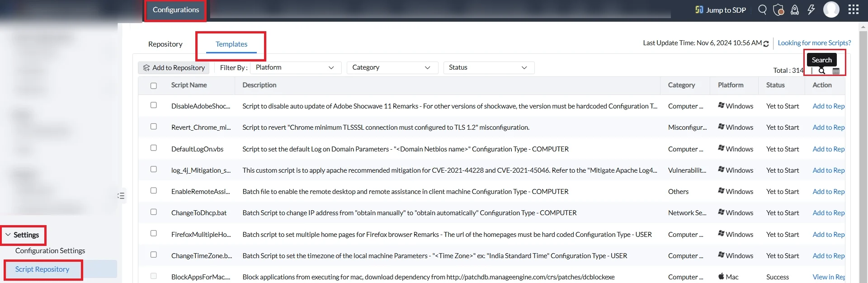Check the Revert_Chrome_mi script checkbox
This screenshot has width=868, height=283.
pyautogui.click(x=154, y=126)
